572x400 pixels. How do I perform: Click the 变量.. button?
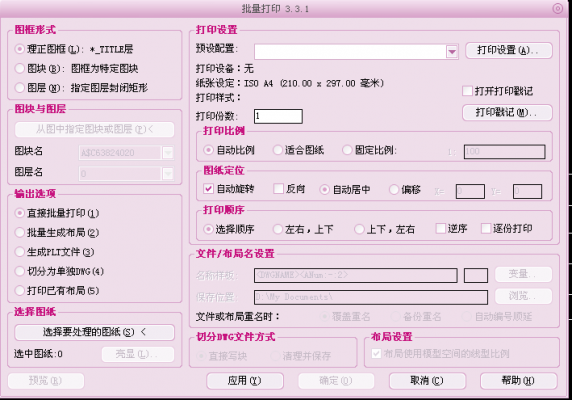pos(523,274)
